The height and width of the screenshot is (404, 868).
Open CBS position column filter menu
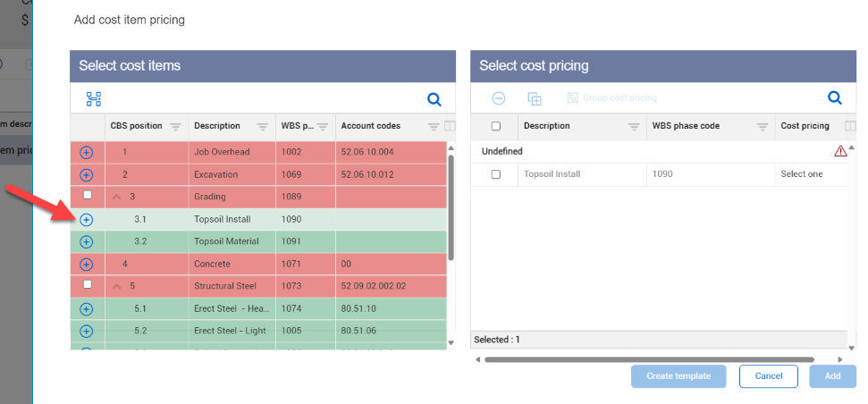click(175, 126)
